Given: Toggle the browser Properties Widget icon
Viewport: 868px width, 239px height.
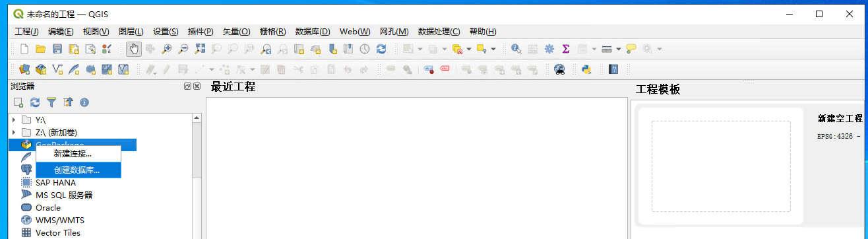Looking at the screenshot, I should click(84, 102).
